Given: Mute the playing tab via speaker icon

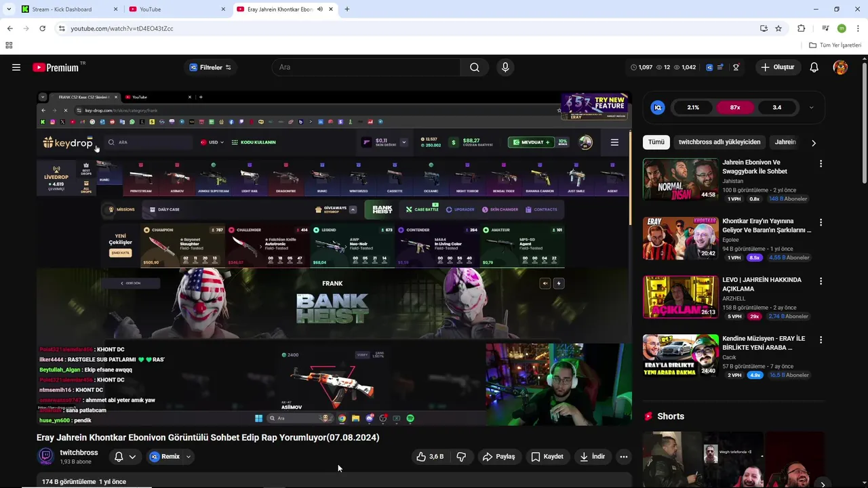Looking at the screenshot, I should [319, 9].
